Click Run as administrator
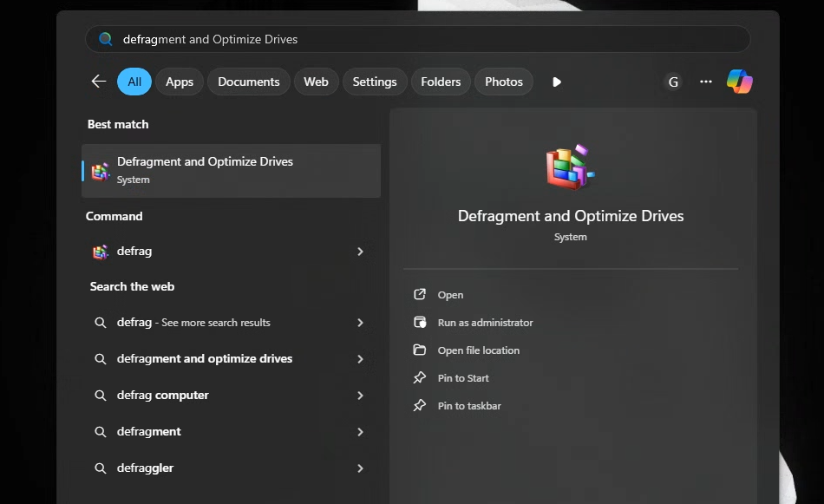Viewport: 824px width, 504px height. (x=485, y=323)
